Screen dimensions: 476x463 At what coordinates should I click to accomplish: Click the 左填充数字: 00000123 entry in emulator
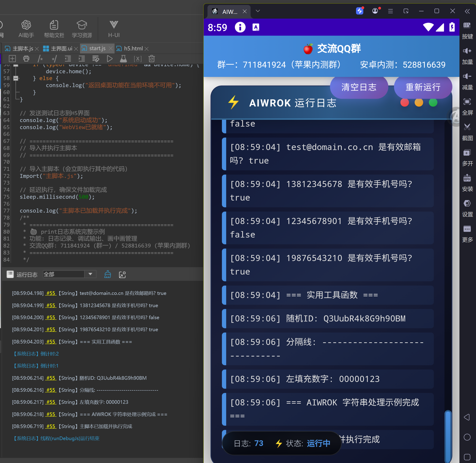point(328,379)
